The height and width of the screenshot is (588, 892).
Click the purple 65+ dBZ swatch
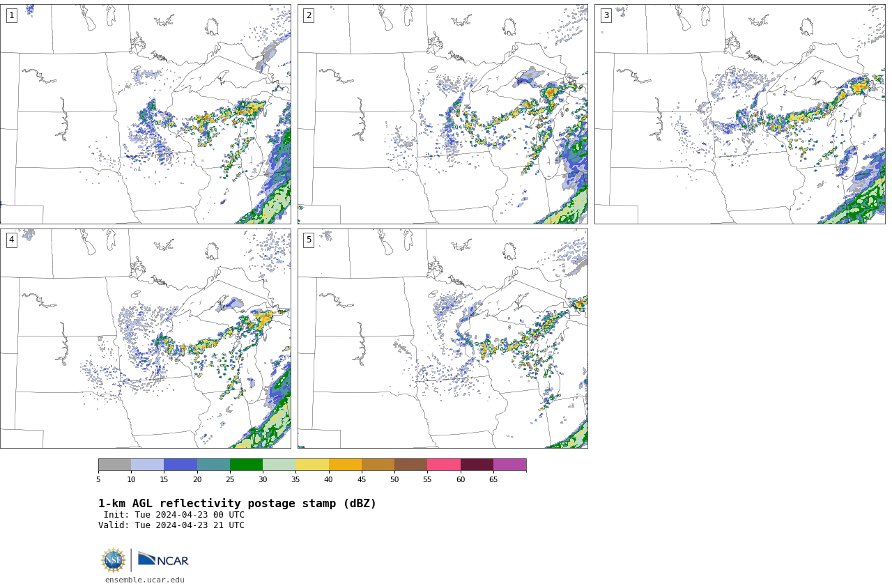pos(510,465)
